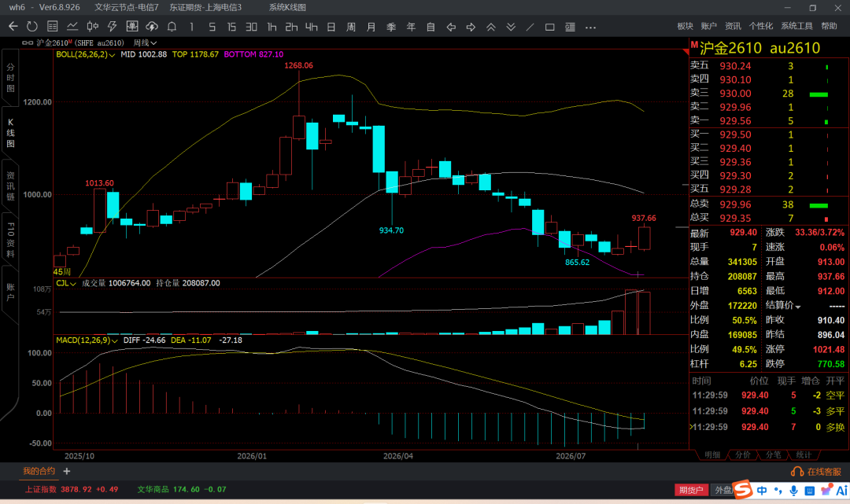
Task: Select the weekly (周) period
Action: (351, 27)
